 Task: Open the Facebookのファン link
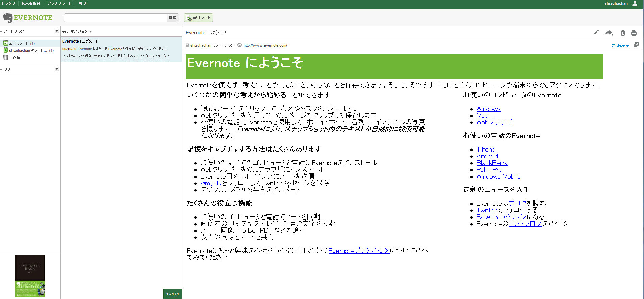502,217
